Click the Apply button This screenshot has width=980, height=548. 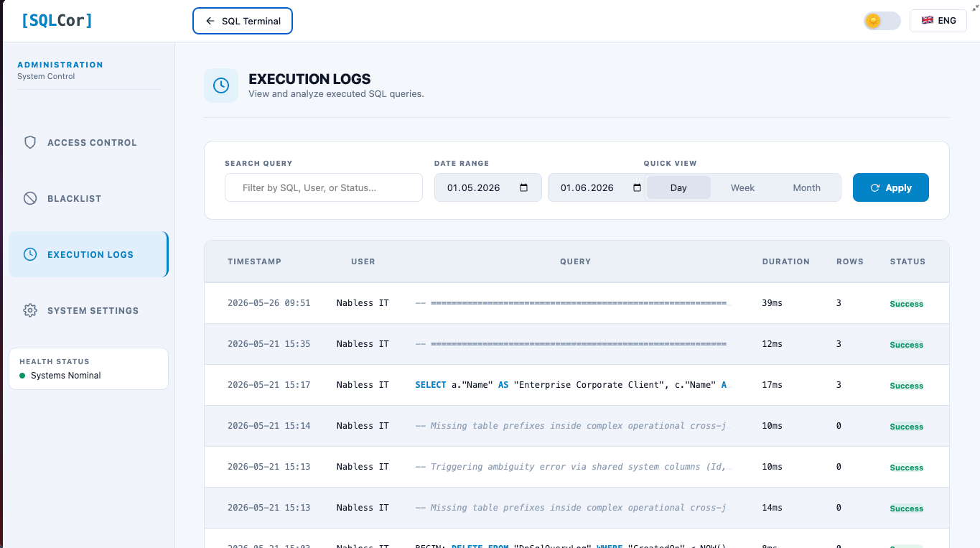pos(890,187)
